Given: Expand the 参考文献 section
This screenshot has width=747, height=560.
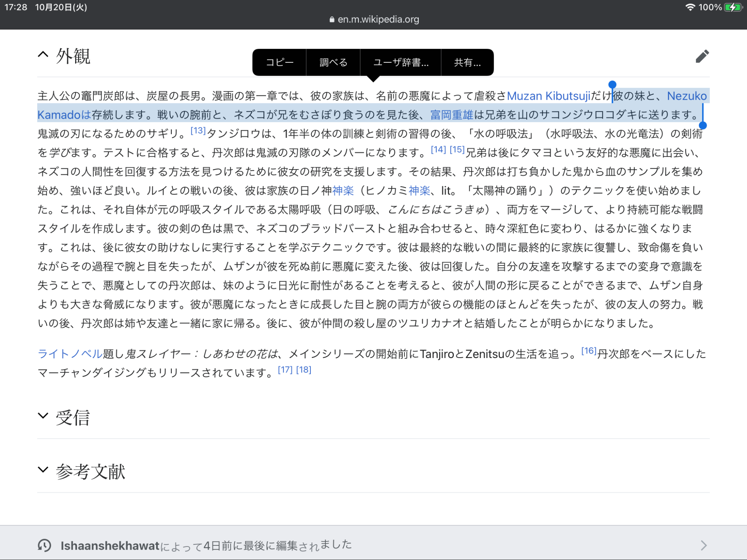Looking at the screenshot, I should tap(43, 470).
